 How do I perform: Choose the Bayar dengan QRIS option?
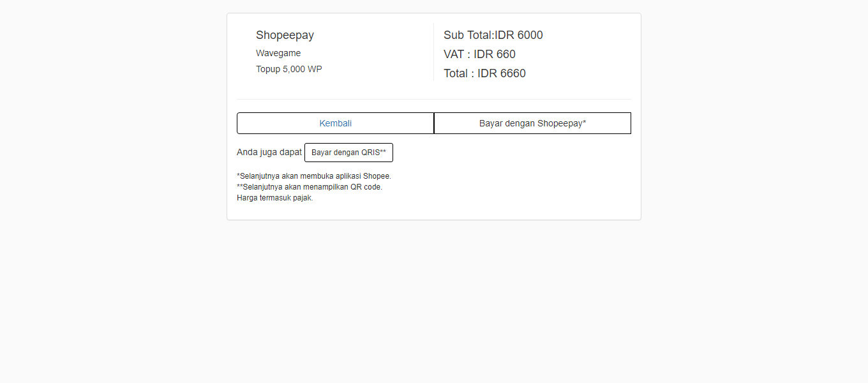(x=348, y=153)
